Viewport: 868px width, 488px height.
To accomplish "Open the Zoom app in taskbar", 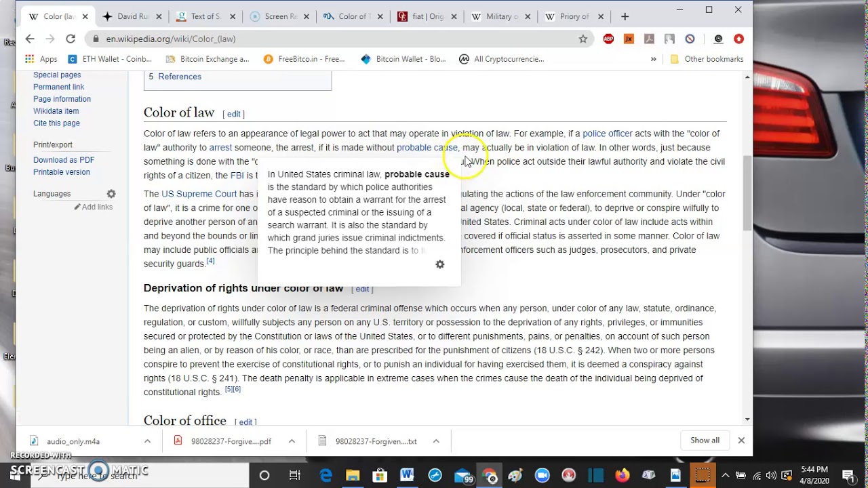I will (542, 475).
